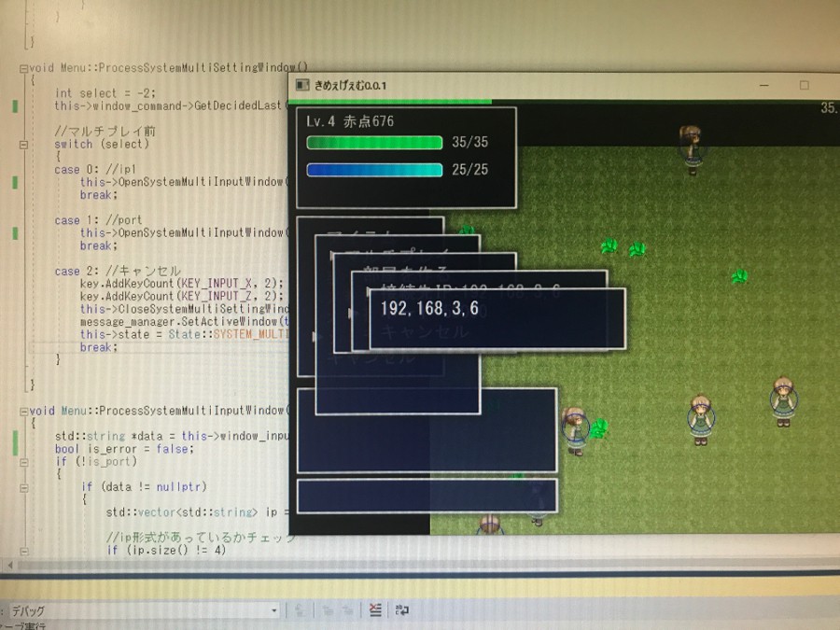Click the green HP bar showing 35/35
The width and height of the screenshot is (840, 630).
(374, 143)
